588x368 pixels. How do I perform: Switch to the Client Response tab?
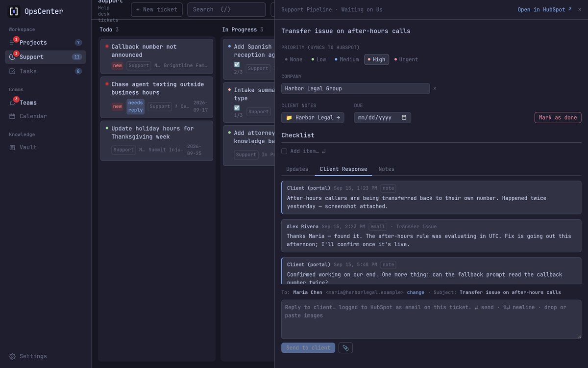click(343, 169)
